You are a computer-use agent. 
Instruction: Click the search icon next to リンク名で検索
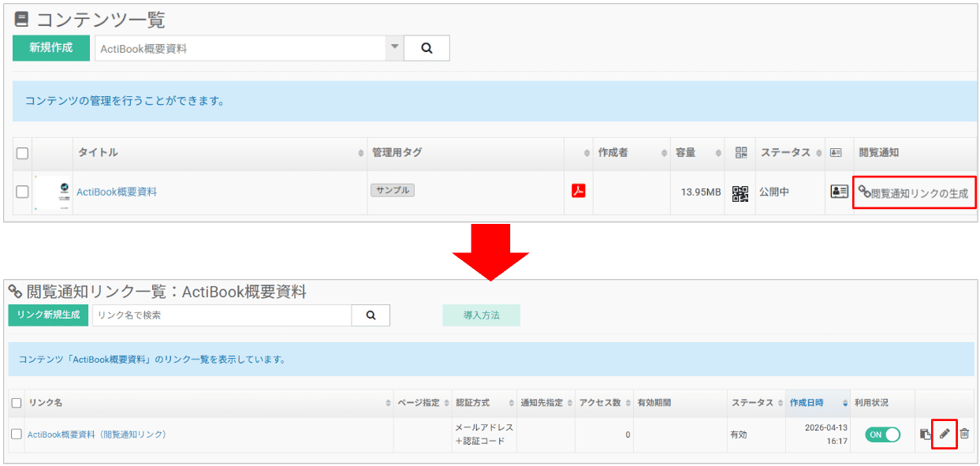[371, 315]
